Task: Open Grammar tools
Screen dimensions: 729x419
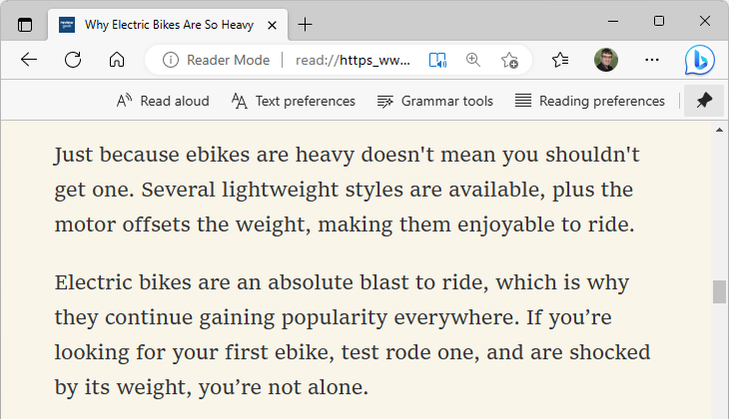Action: click(x=435, y=101)
